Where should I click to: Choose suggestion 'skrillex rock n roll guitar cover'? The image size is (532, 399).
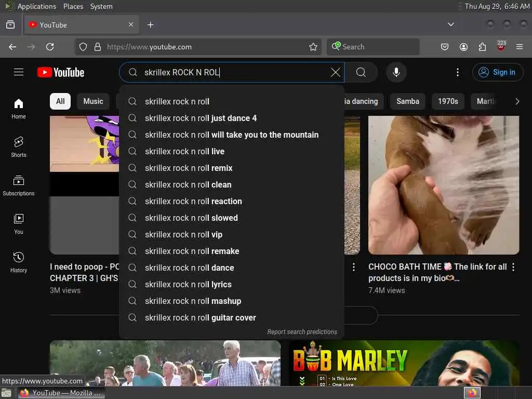pos(232,317)
